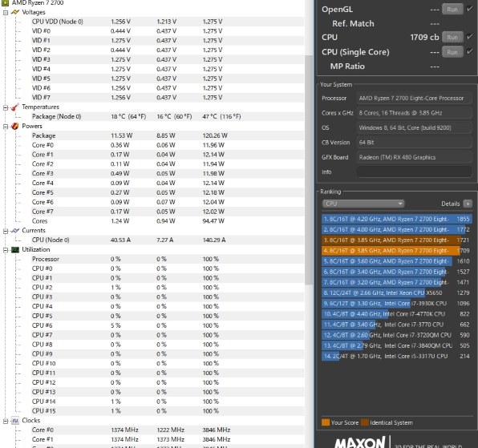The image size is (478, 448).
Task: Run the CPU benchmark
Action: click(x=452, y=37)
